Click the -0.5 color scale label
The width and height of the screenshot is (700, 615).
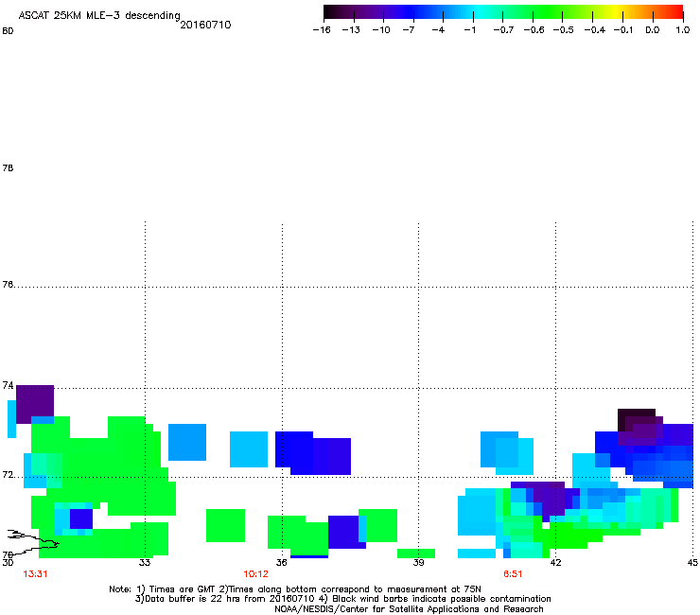564,30
